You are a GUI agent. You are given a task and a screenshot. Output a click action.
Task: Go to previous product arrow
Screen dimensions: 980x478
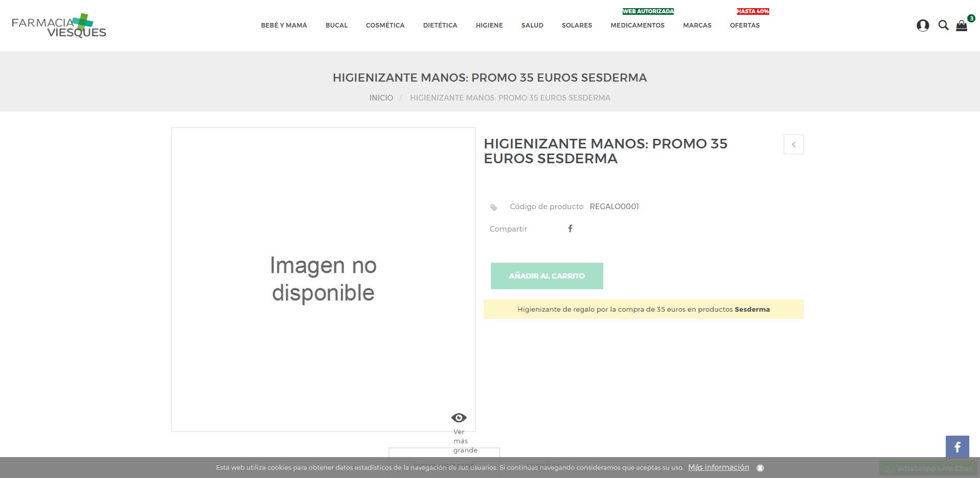click(x=794, y=144)
